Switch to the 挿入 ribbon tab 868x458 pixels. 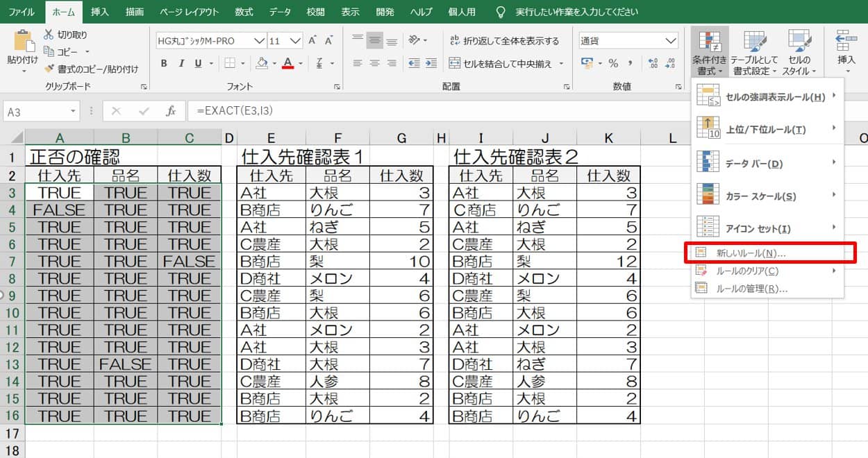100,12
